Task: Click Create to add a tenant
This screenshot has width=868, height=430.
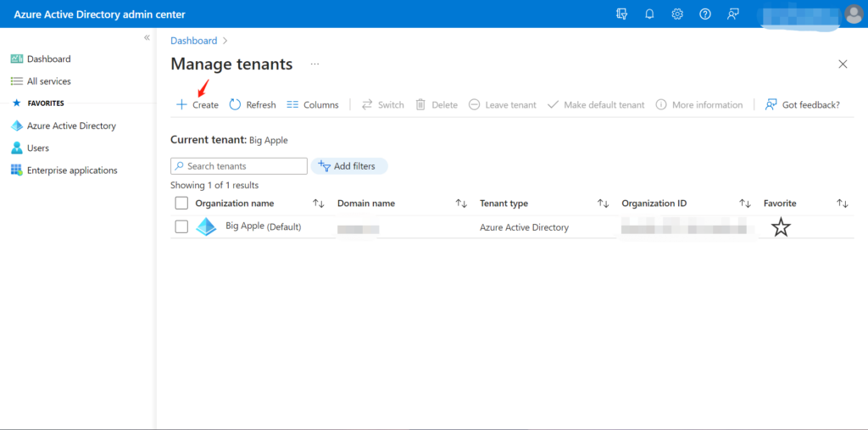Action: click(x=197, y=104)
